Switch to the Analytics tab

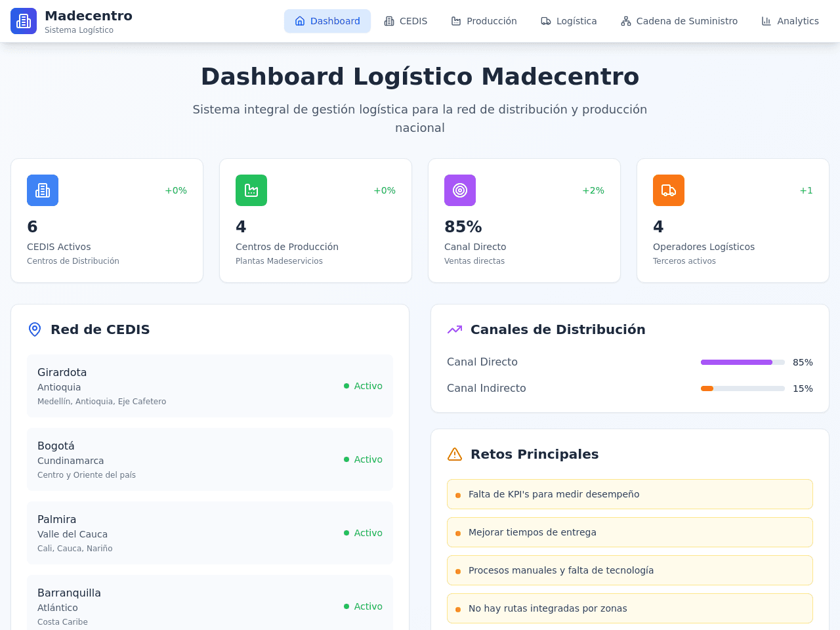(790, 21)
